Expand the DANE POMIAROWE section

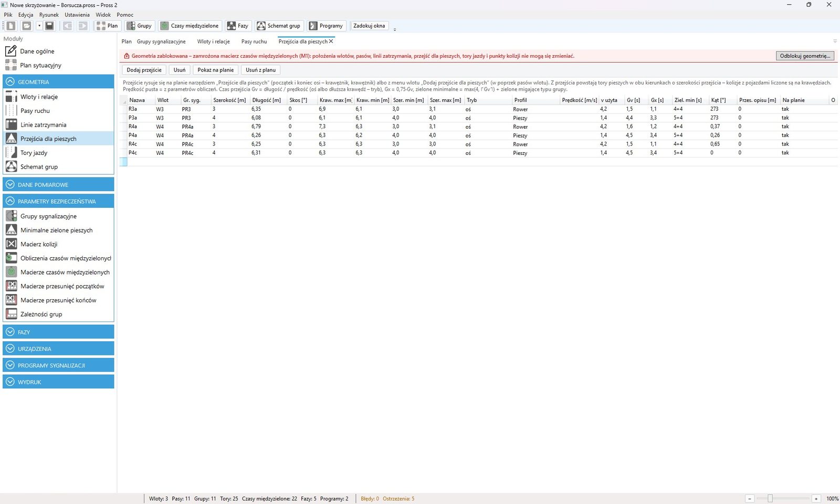point(58,185)
